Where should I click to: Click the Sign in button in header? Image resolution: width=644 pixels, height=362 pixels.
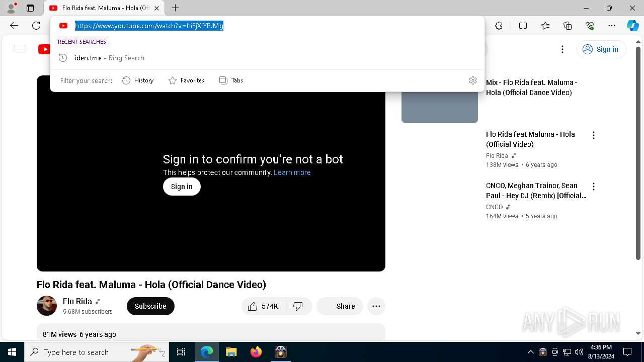click(x=601, y=49)
